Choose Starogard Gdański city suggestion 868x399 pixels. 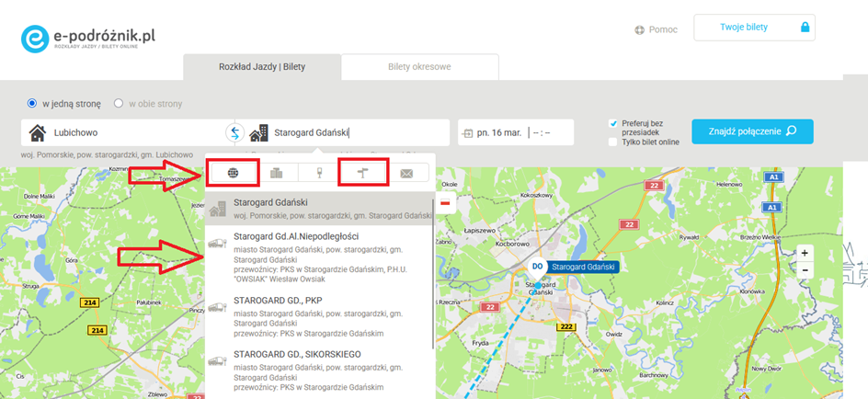tap(318, 208)
